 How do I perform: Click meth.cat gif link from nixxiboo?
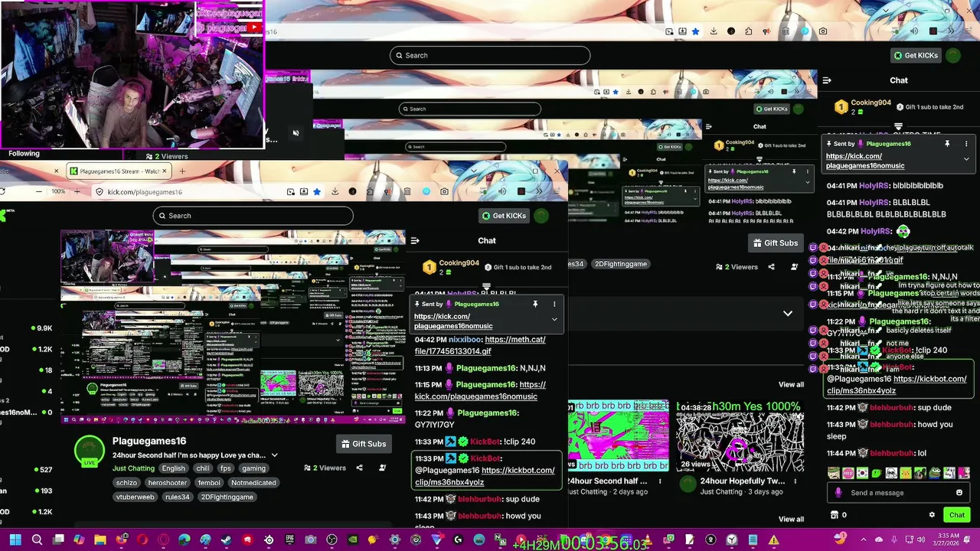pyautogui.click(x=480, y=345)
